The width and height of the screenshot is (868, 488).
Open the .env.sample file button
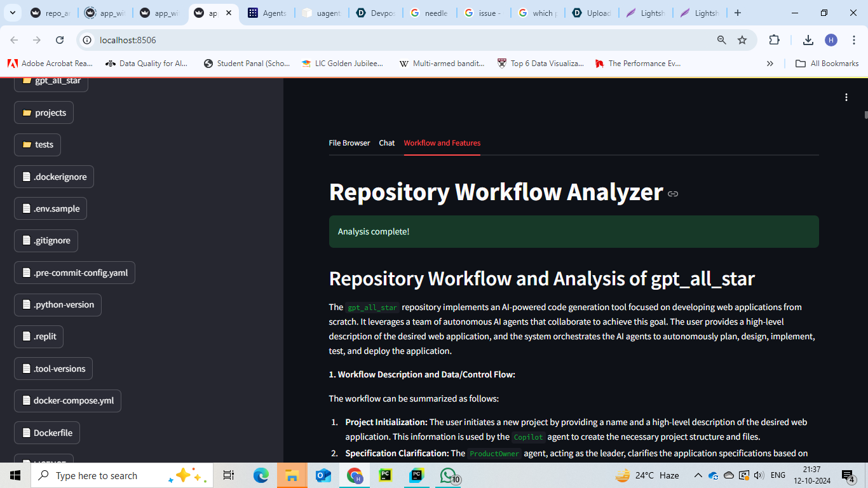tap(50, 208)
